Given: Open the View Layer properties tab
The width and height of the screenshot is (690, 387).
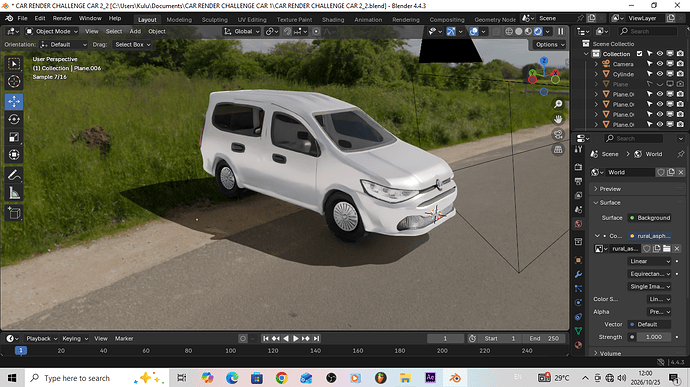Looking at the screenshot, I should 578,195.
